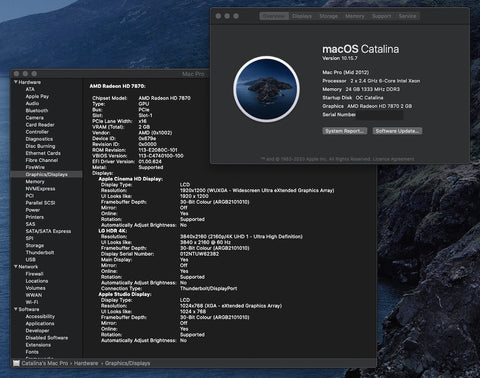This screenshot has width=480, height=378.
Task: Click the System Report button
Action: [x=345, y=131]
